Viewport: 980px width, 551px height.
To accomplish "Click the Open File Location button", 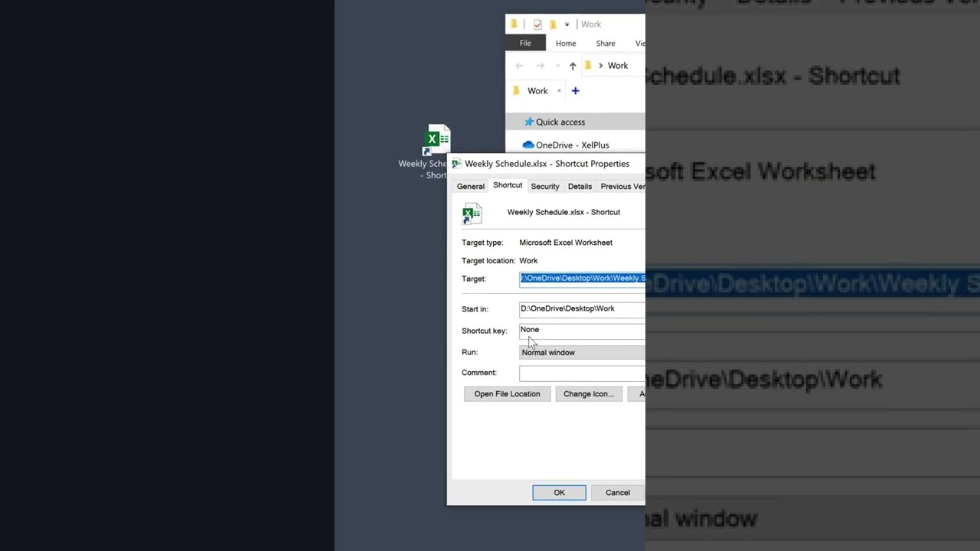I will pos(507,394).
